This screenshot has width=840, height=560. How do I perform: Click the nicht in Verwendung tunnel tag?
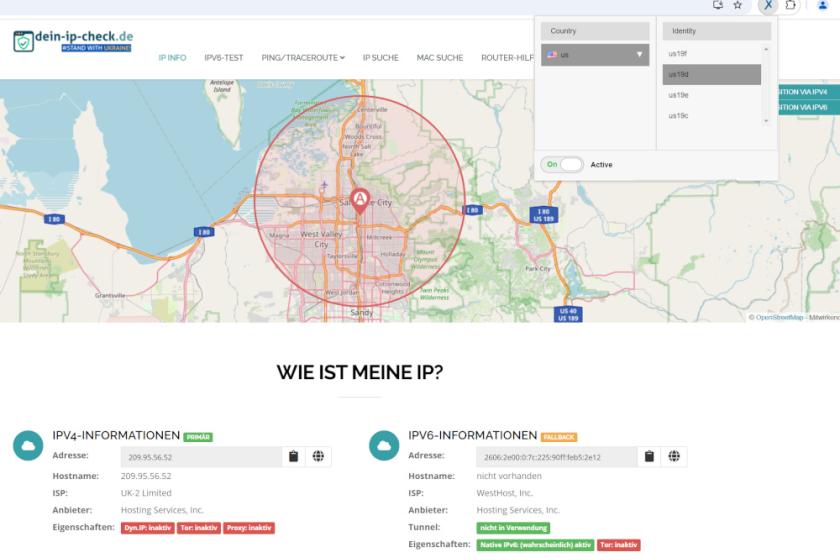tap(513, 528)
